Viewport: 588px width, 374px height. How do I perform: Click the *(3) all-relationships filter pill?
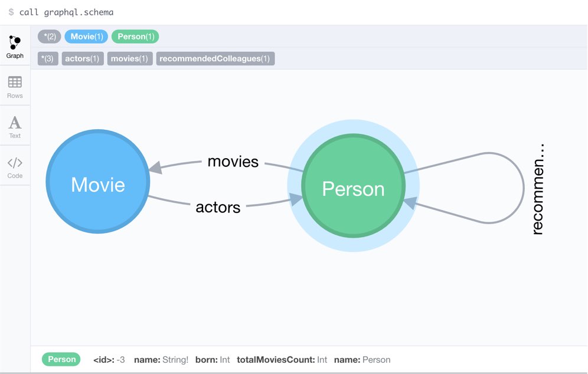pos(47,58)
